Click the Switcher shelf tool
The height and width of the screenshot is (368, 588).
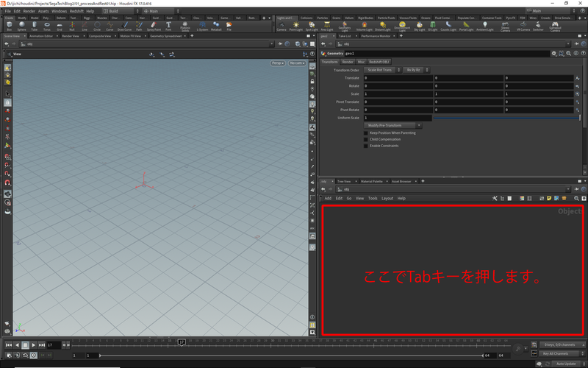pyautogui.click(x=538, y=26)
